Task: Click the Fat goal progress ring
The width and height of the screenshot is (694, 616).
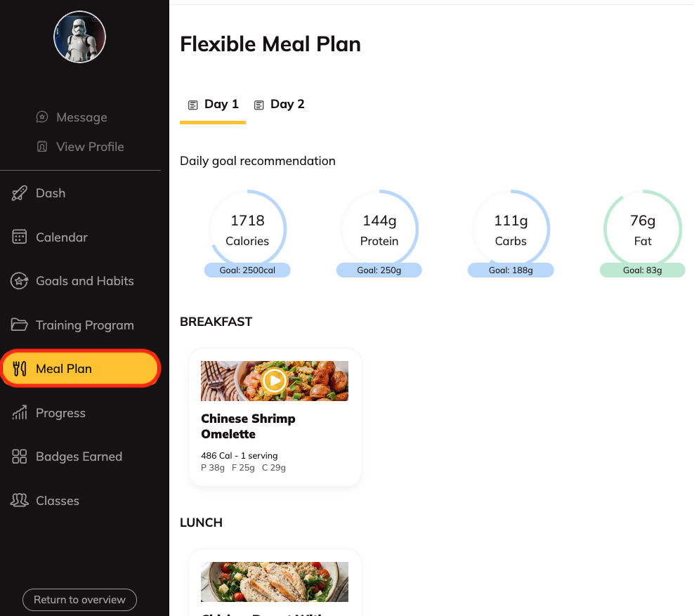Action: [643, 229]
